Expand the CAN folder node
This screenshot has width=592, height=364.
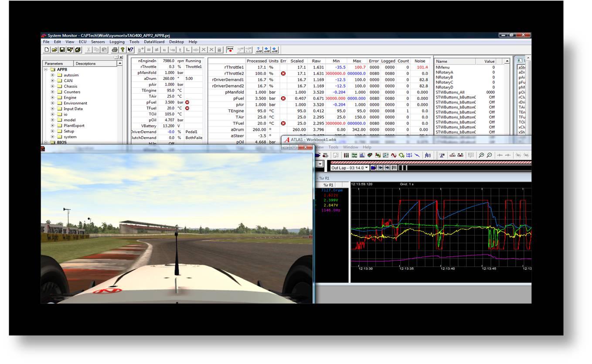(53, 81)
